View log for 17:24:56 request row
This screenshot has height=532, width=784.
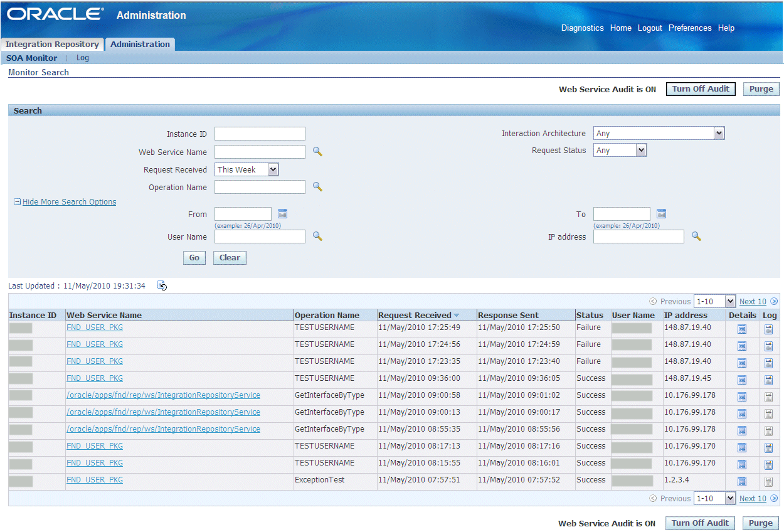(768, 346)
